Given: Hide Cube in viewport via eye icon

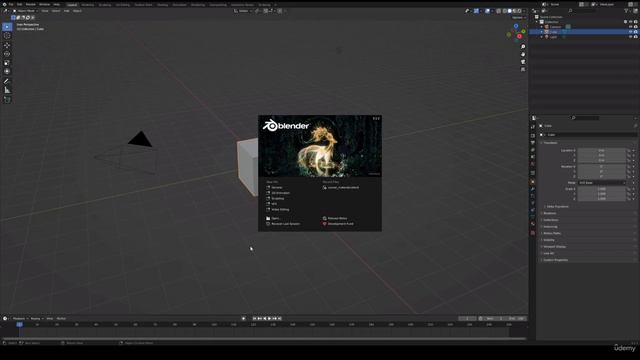Looking at the screenshot, I should pos(630,32).
